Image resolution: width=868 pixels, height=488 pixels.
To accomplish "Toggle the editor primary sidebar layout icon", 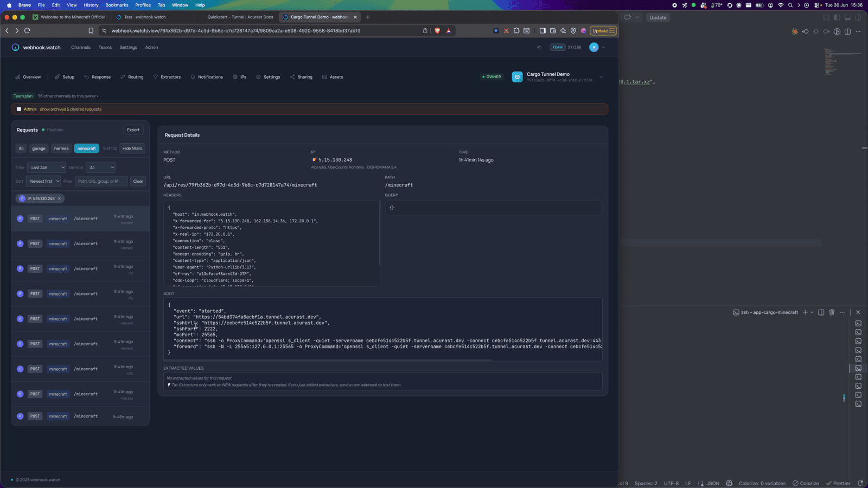I will point(837,17).
